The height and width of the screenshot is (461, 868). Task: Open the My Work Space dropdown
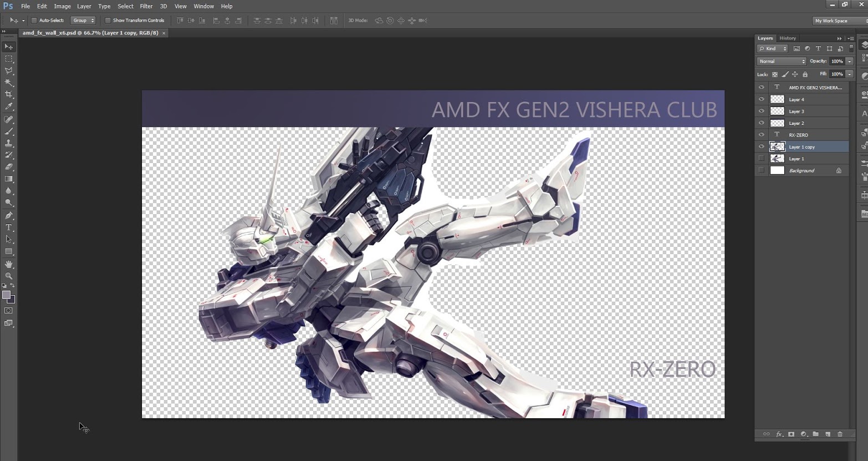coord(840,21)
